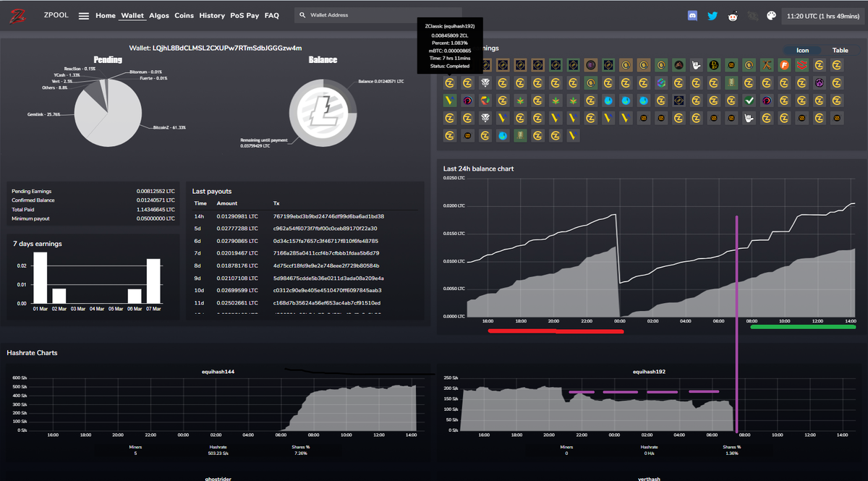
Task: Open the FAQ page
Action: point(272,15)
